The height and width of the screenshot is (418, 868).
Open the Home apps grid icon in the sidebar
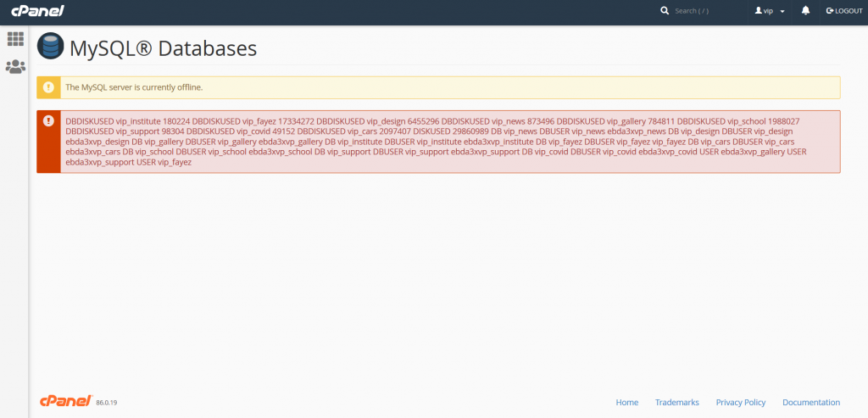coord(15,39)
